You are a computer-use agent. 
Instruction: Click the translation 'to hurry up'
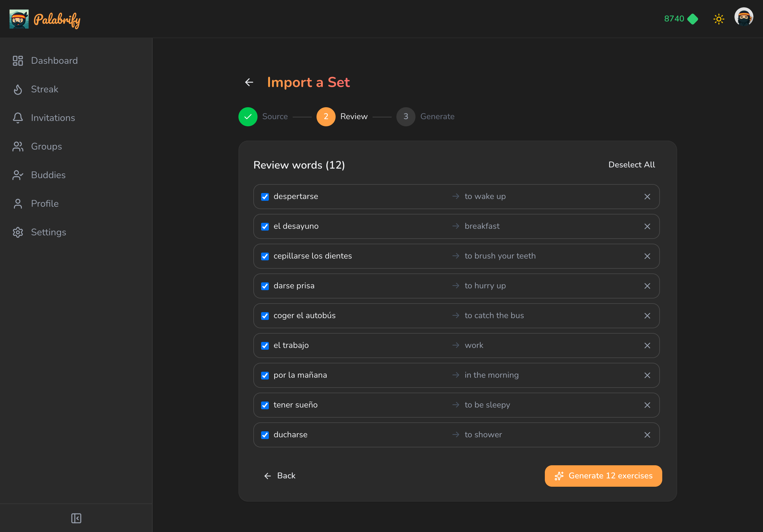click(x=485, y=286)
